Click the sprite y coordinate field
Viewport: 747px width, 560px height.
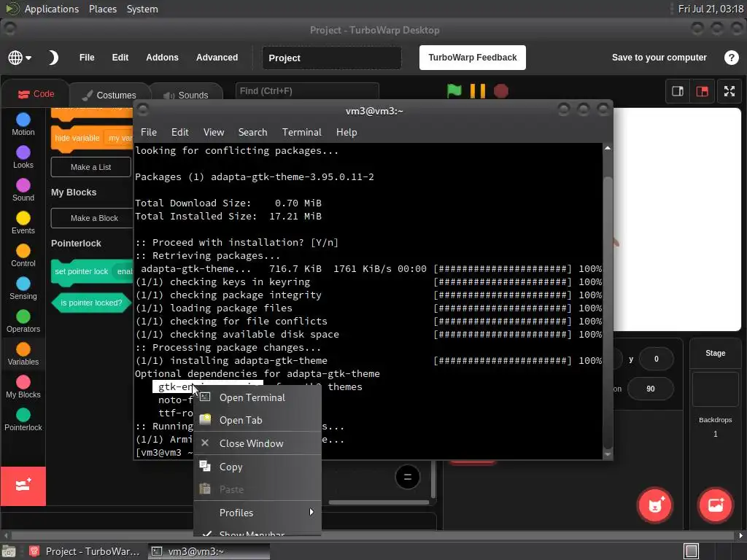click(x=656, y=359)
